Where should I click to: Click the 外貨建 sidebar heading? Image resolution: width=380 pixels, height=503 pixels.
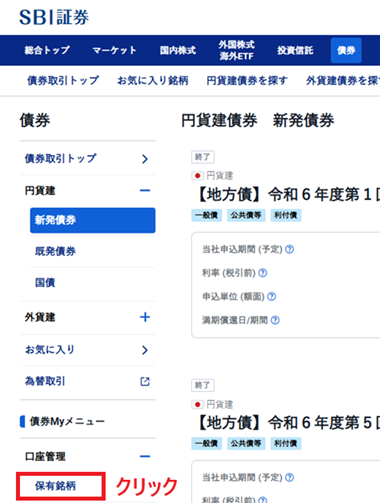tap(40, 317)
